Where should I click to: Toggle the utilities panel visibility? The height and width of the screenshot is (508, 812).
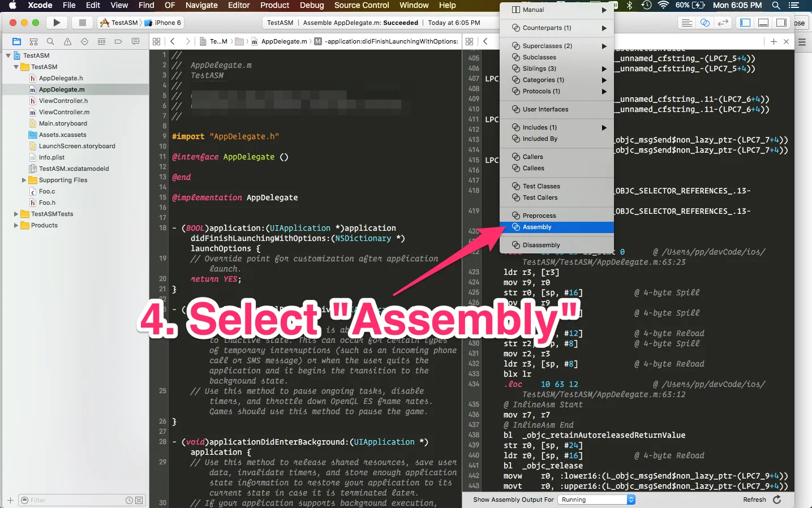(x=781, y=23)
